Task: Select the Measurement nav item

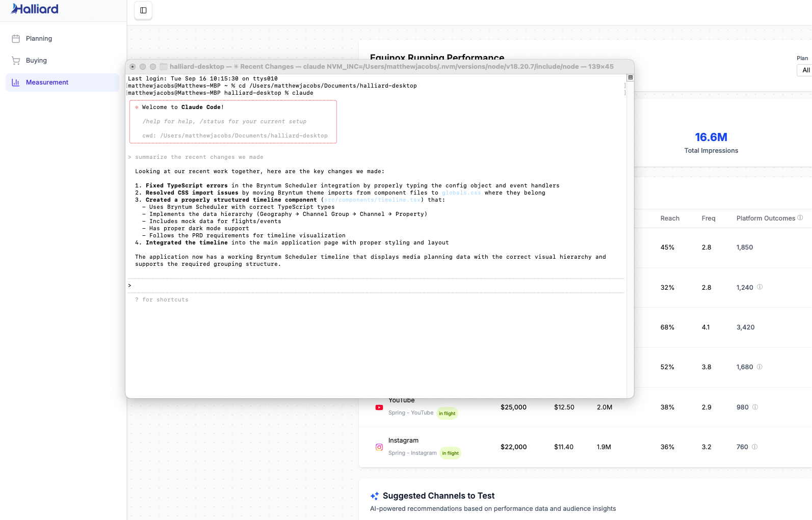Action: coord(47,83)
